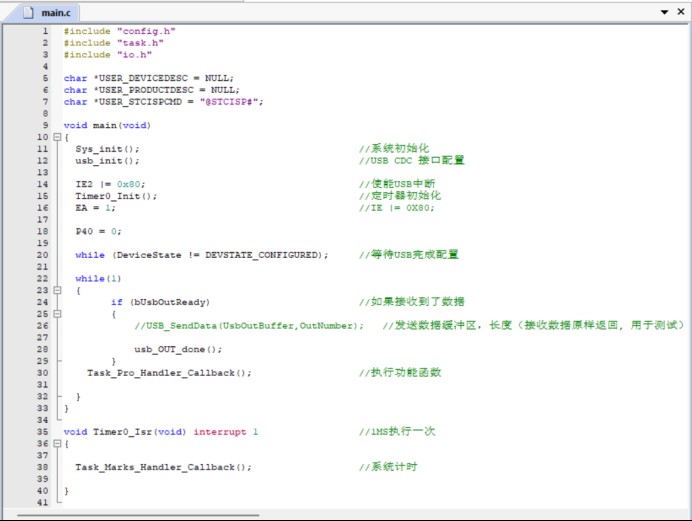
Task: Click the //1MS comment on line 35
Action: 397,431
